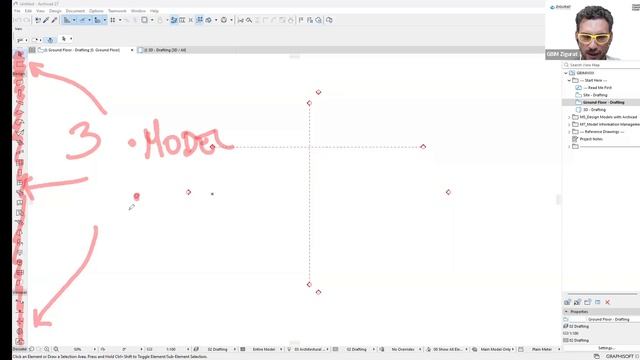Click the Redo icon in toolbar

[x=27, y=20]
